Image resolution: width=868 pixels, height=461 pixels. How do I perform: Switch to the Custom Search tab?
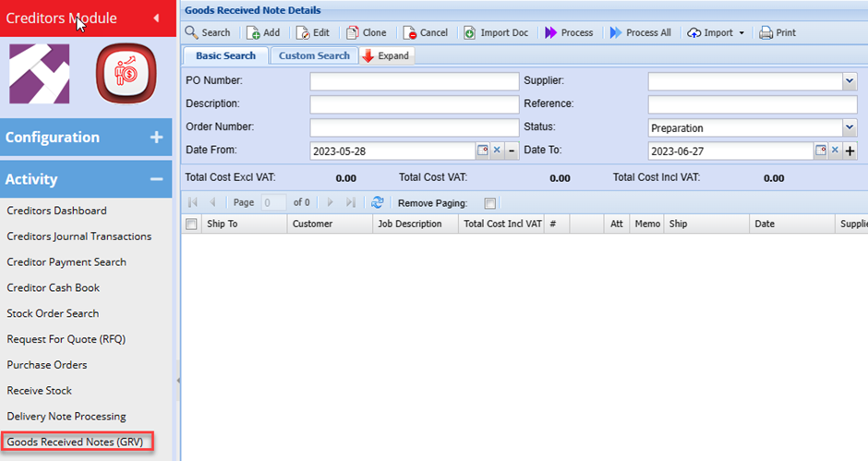[314, 55]
